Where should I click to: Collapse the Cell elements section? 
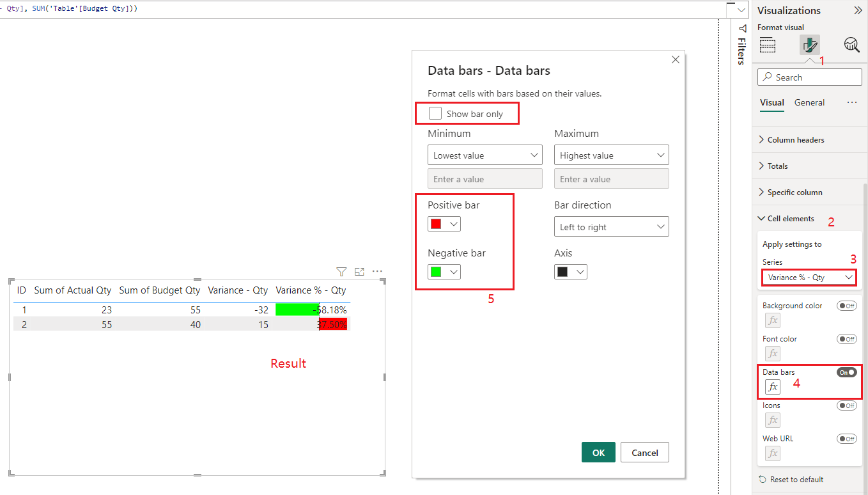786,219
